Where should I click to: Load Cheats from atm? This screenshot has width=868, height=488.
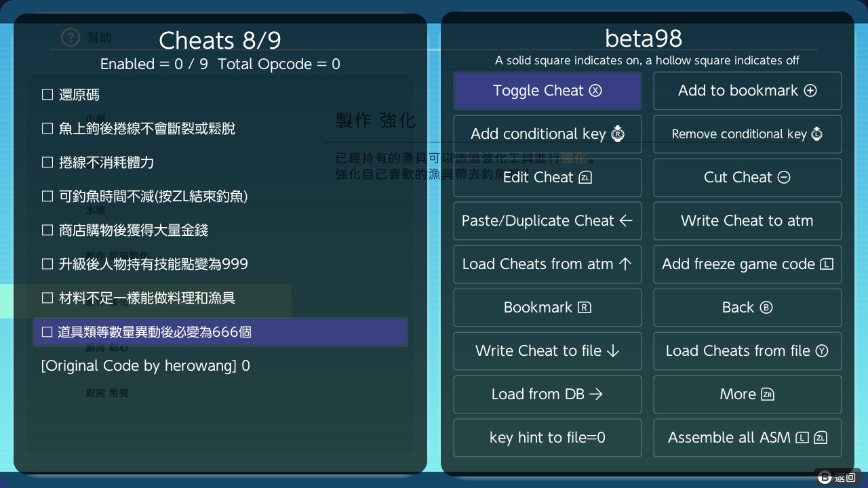547,264
